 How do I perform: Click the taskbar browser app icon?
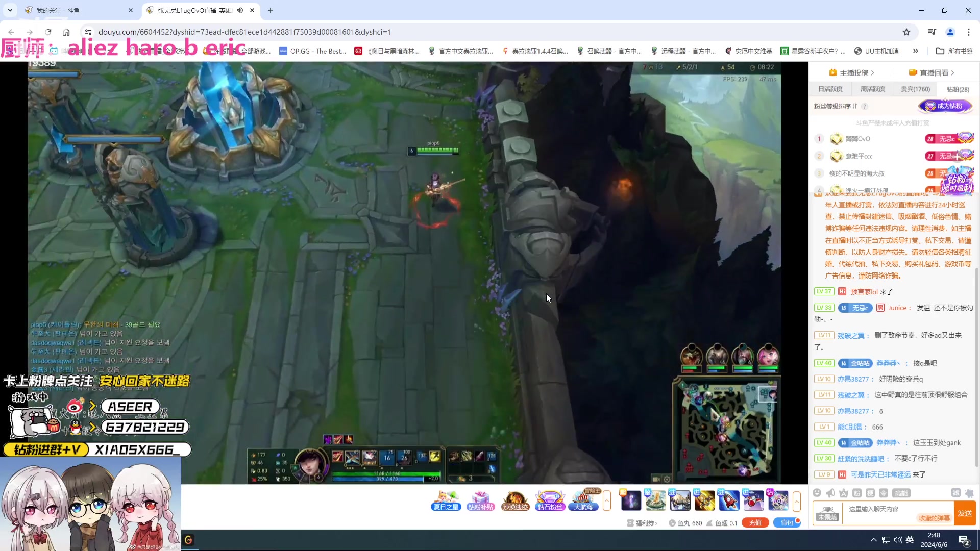(188, 540)
